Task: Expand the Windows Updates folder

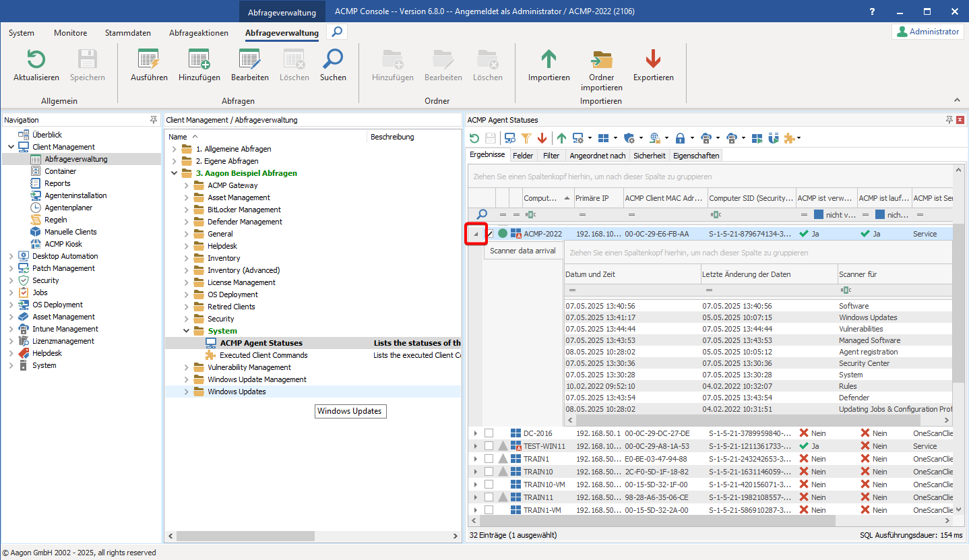Action: pos(187,392)
